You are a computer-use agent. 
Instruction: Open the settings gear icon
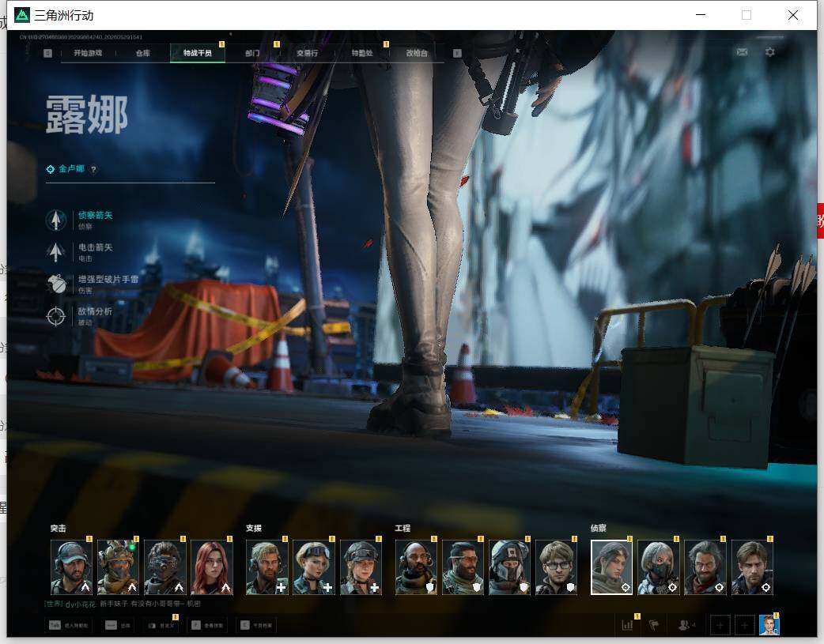pyautogui.click(x=770, y=52)
